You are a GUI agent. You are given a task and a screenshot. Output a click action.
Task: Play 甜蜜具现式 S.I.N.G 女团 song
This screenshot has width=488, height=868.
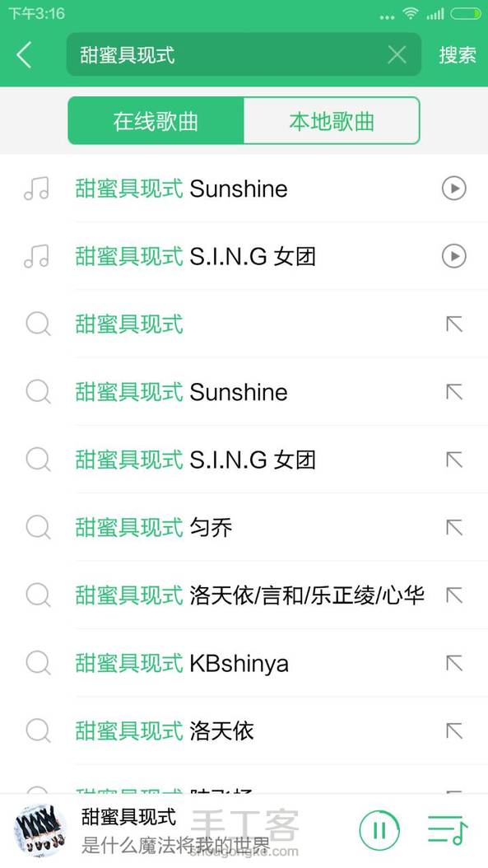coord(453,256)
